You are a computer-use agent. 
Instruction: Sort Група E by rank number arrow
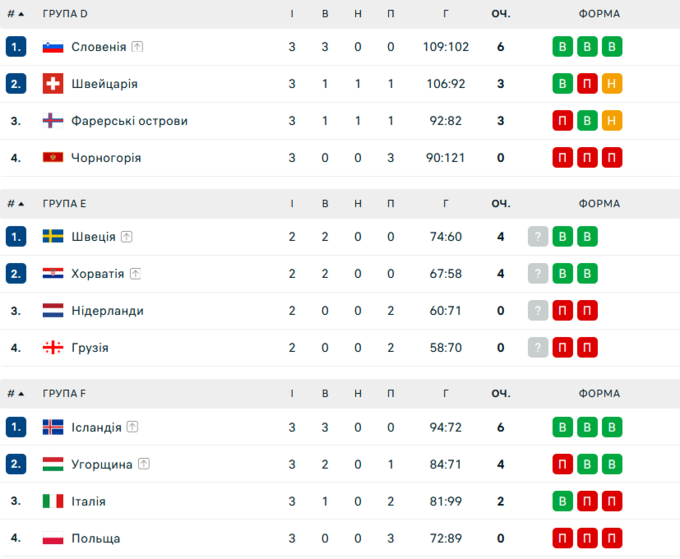point(16,204)
